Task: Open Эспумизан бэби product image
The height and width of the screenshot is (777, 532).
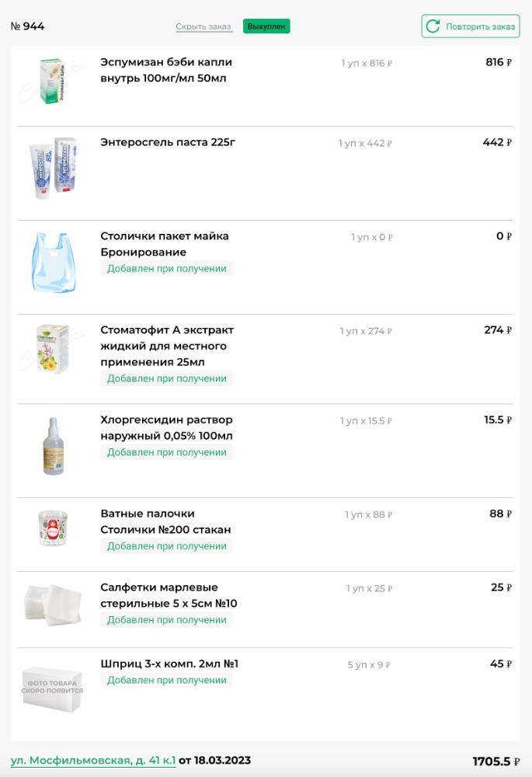Action: tap(53, 82)
